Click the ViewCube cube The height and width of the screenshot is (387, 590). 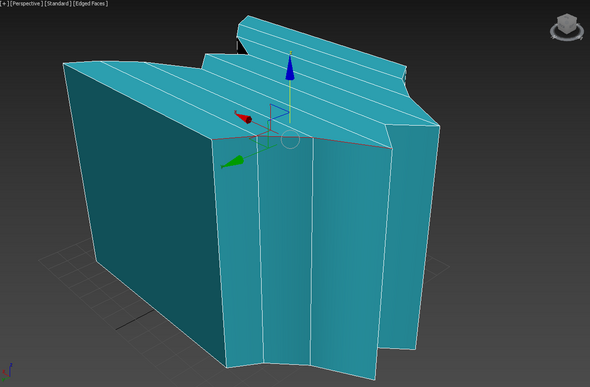pos(567,23)
